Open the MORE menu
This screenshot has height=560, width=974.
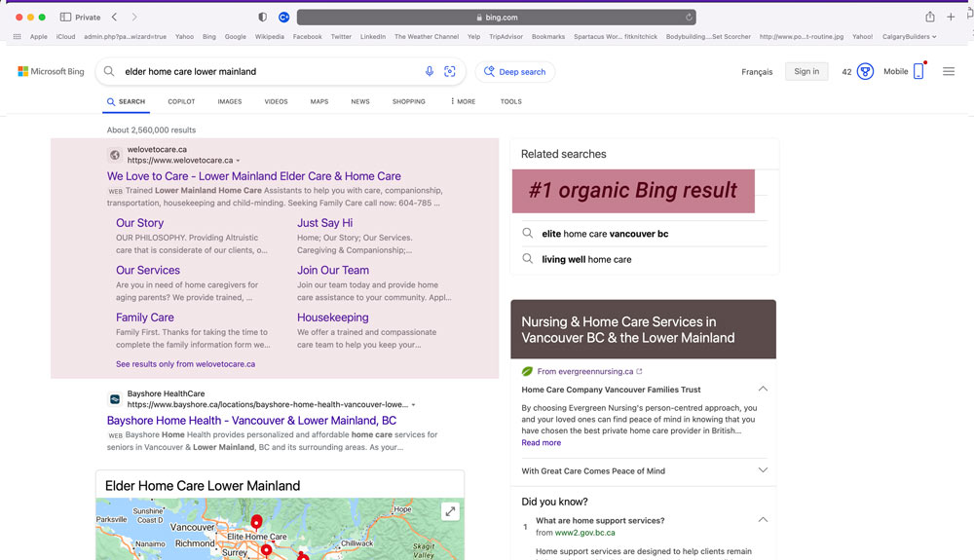pyautogui.click(x=463, y=102)
